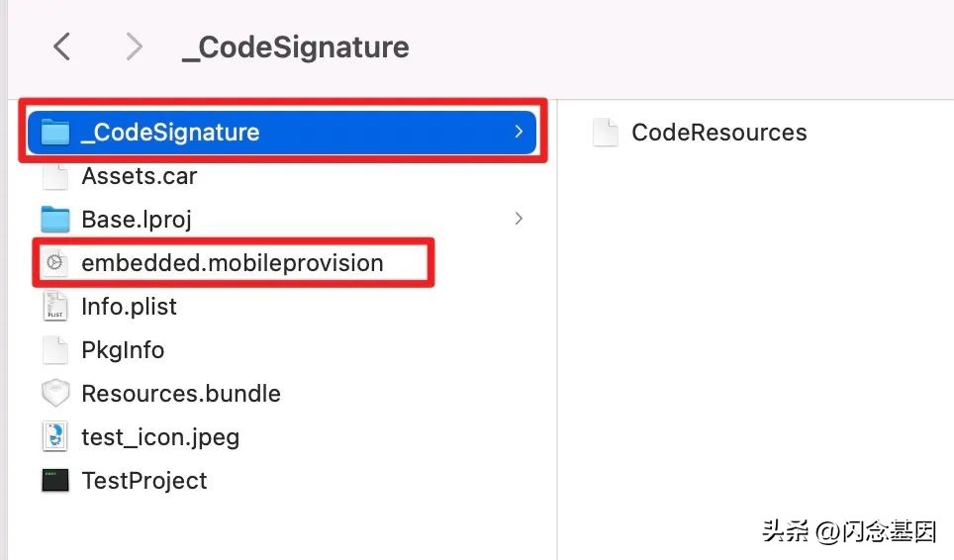Click the Base.lproj folder icon
954x560 pixels.
pyautogui.click(x=55, y=220)
